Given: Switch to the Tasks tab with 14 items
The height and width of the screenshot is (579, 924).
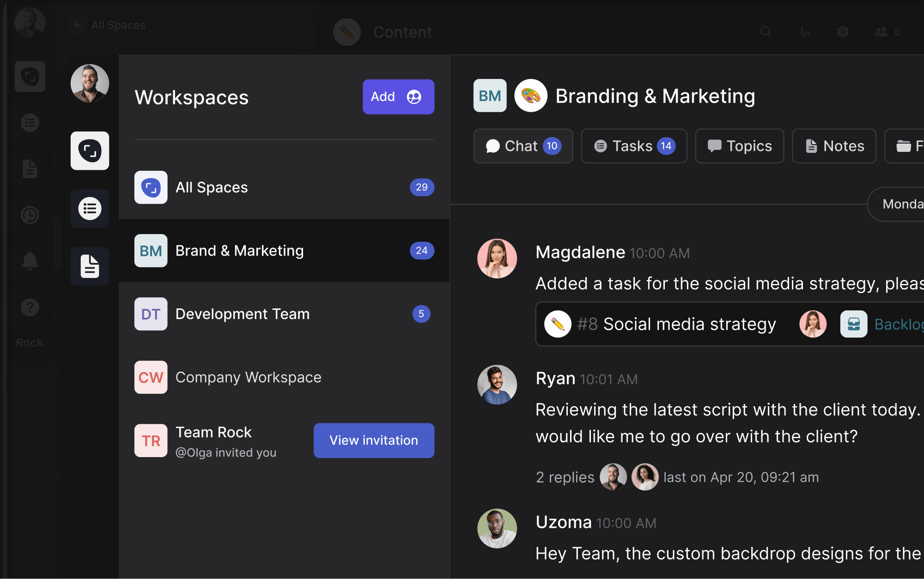Looking at the screenshot, I should click(x=634, y=146).
